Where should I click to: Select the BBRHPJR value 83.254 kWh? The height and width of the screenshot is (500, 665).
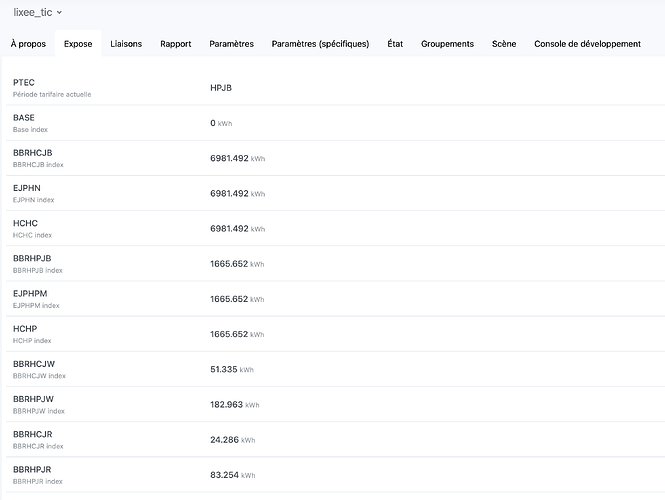pos(232,475)
